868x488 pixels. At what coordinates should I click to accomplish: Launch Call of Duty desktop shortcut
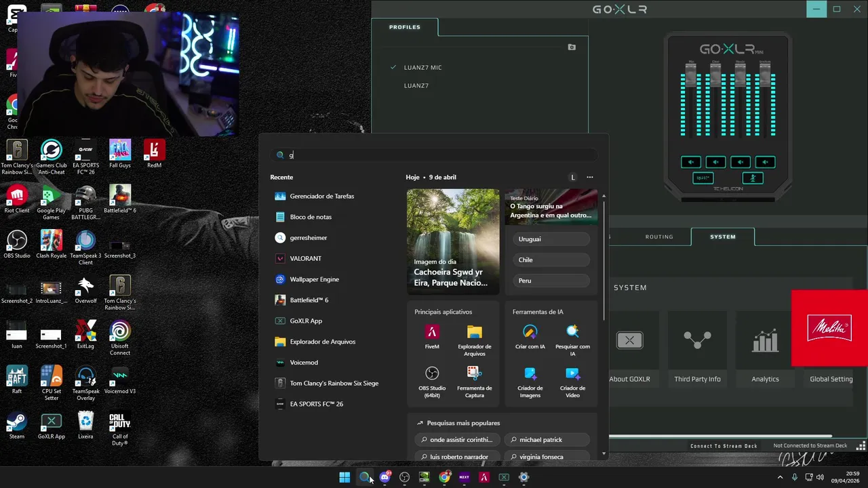pyautogui.click(x=120, y=428)
